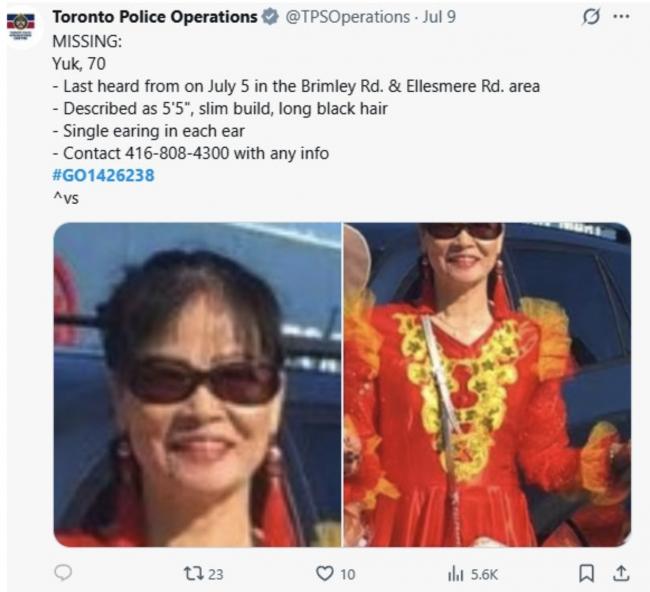Click the Grok explain icon
The width and height of the screenshot is (650, 592).
(x=590, y=17)
